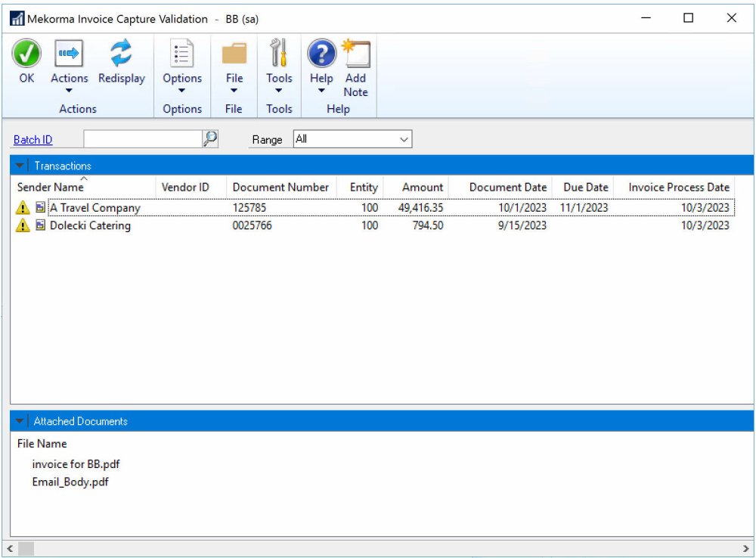Viewport: 756px width, 558px height.
Task: Expand the Help dropdown arrow
Action: [321, 90]
